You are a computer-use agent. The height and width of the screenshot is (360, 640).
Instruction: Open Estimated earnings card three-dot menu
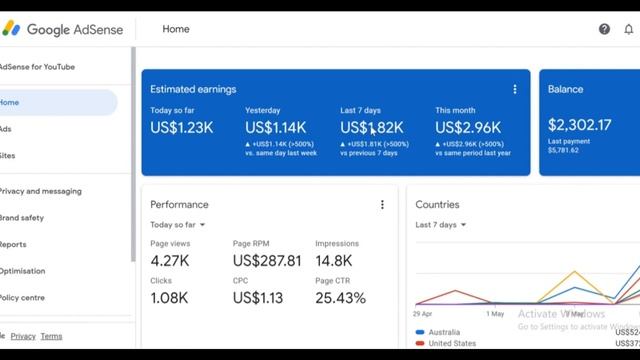[x=515, y=89]
